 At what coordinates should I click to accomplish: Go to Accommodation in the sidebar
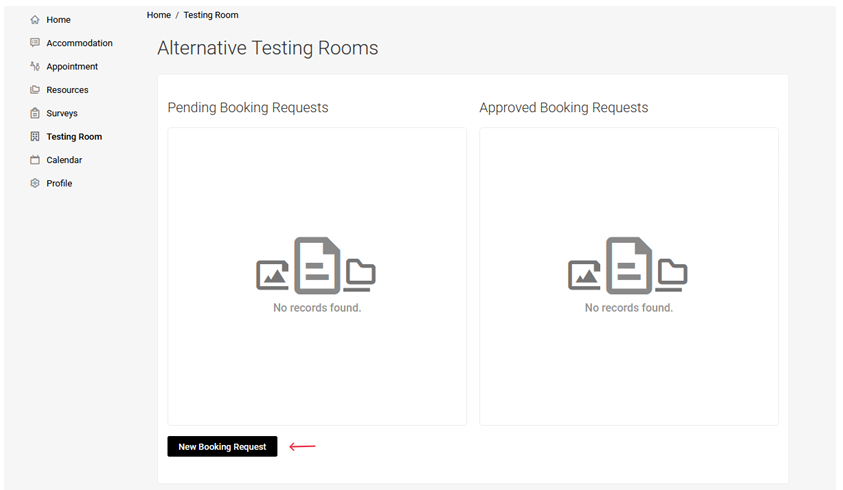tap(80, 43)
